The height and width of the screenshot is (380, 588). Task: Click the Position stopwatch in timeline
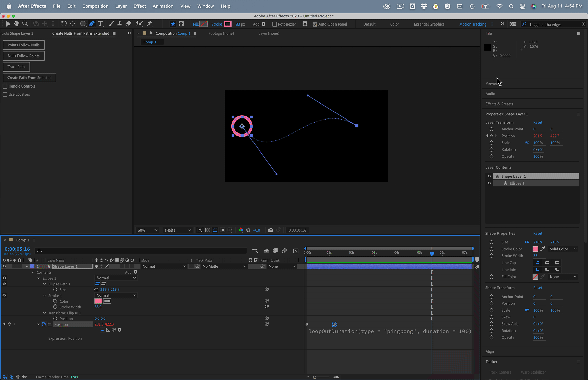click(x=44, y=324)
